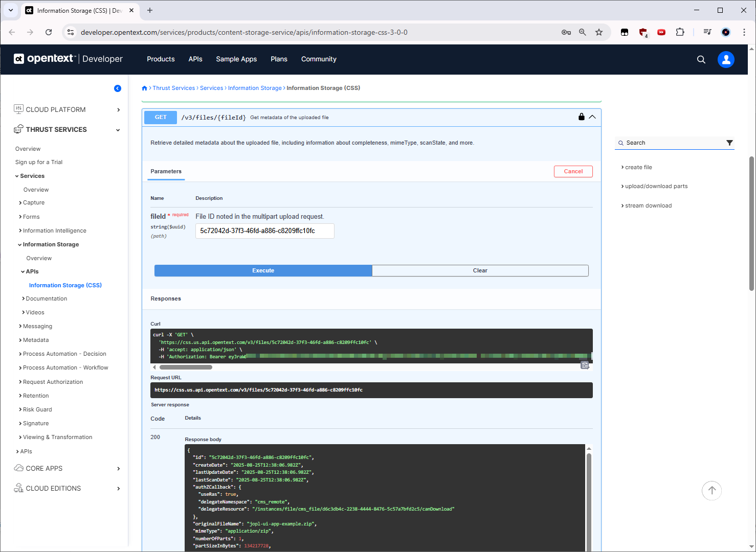756x552 pixels.
Task: Collapse sidebar with blue arrow icon
Action: 118,88
